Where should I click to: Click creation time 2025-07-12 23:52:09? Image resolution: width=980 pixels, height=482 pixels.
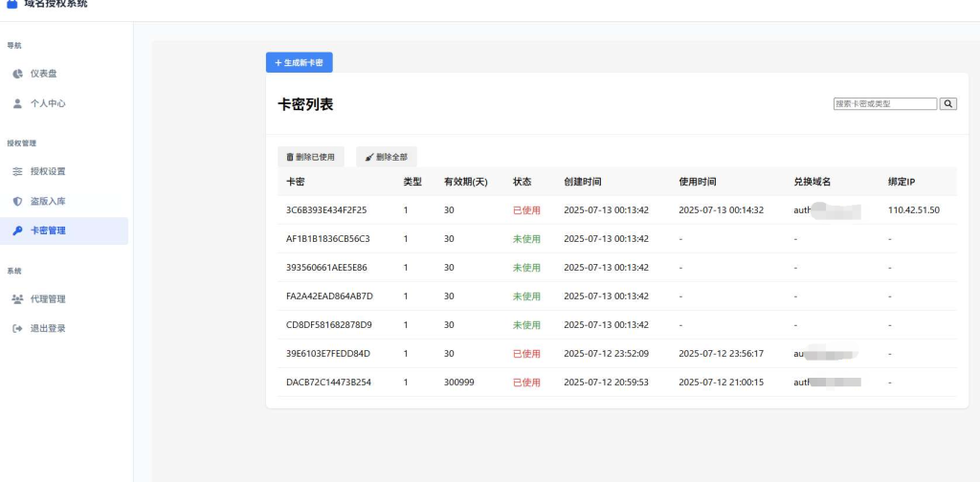click(606, 354)
